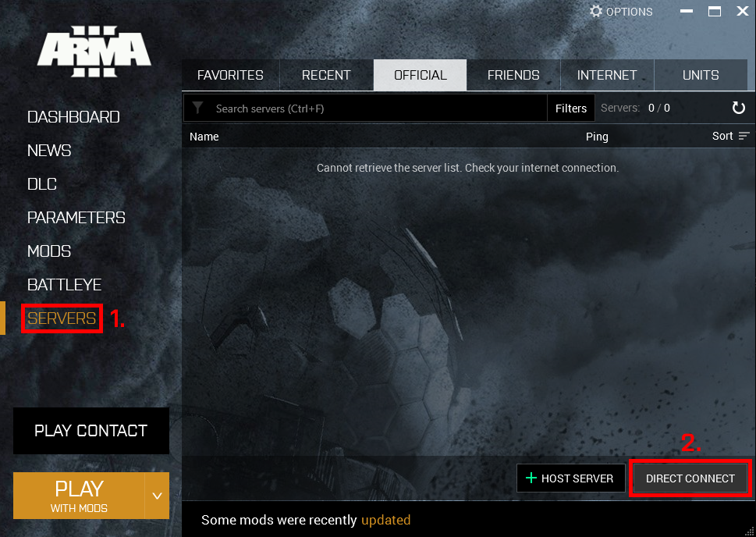Expand the Play with mods dropdown arrow
Image resolution: width=756 pixels, height=537 pixels.
[157, 496]
